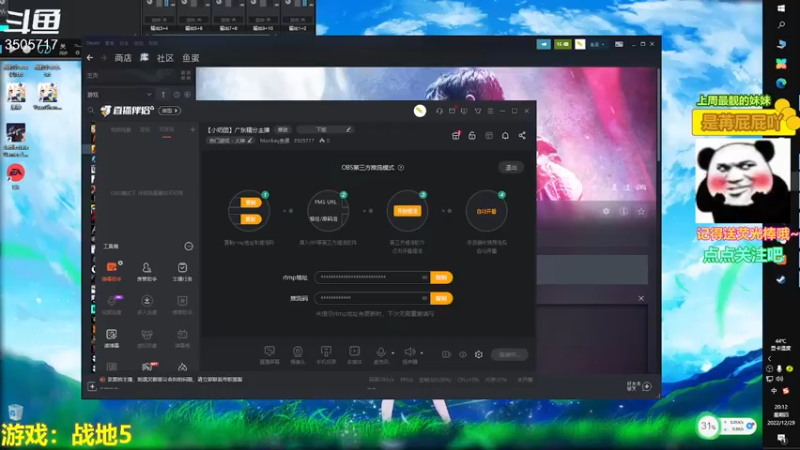Open the notification bell icon
800x450 pixels.
click(505, 135)
